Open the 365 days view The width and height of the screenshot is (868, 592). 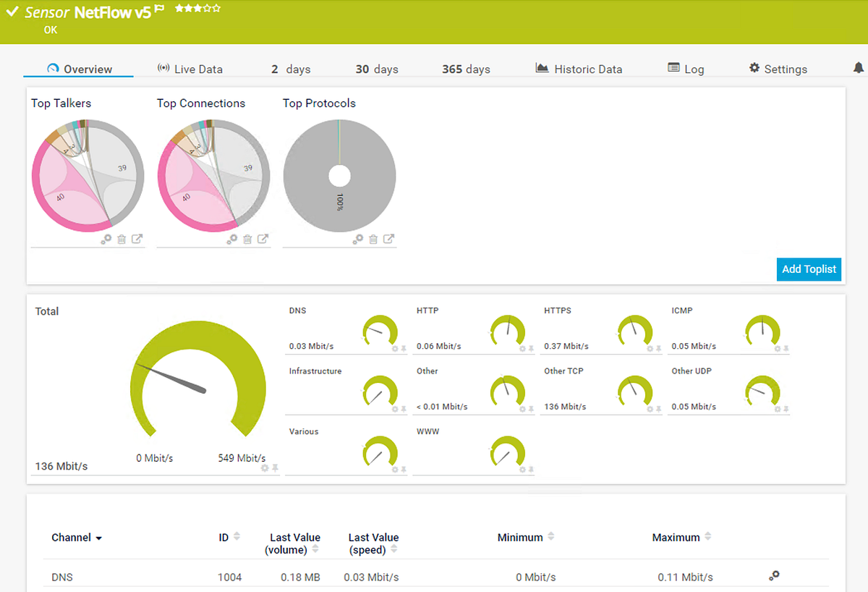coord(466,69)
